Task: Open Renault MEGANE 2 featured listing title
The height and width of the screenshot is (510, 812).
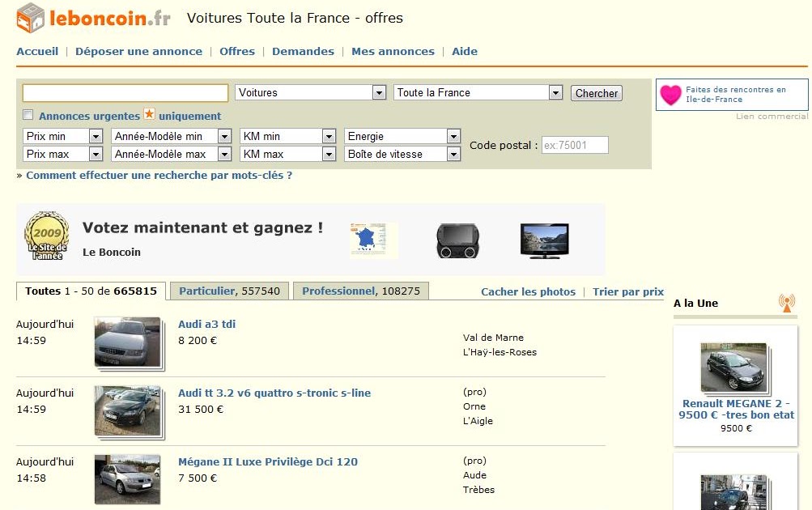Action: click(736, 409)
